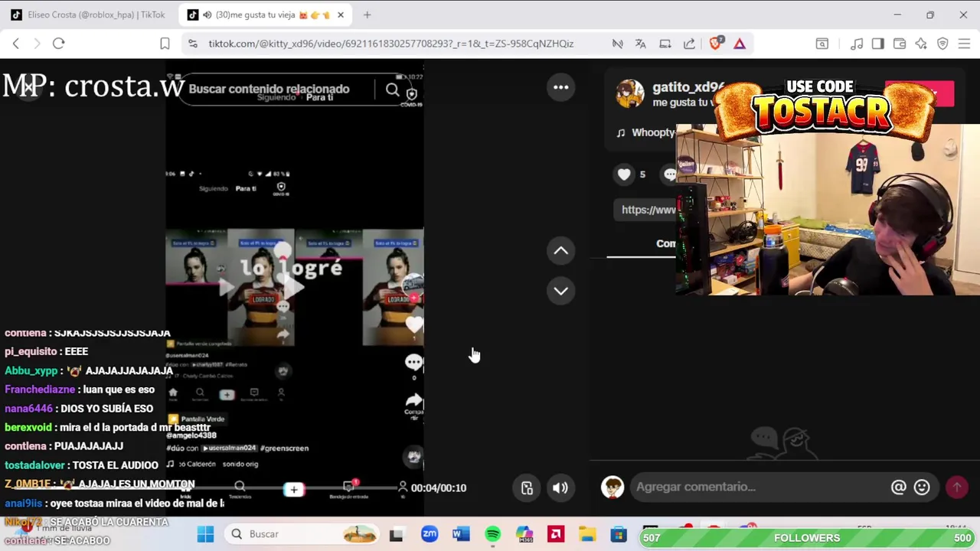Viewport: 980px width, 551px height.
Task: Open the three-dot video options menu
Action: point(561,87)
